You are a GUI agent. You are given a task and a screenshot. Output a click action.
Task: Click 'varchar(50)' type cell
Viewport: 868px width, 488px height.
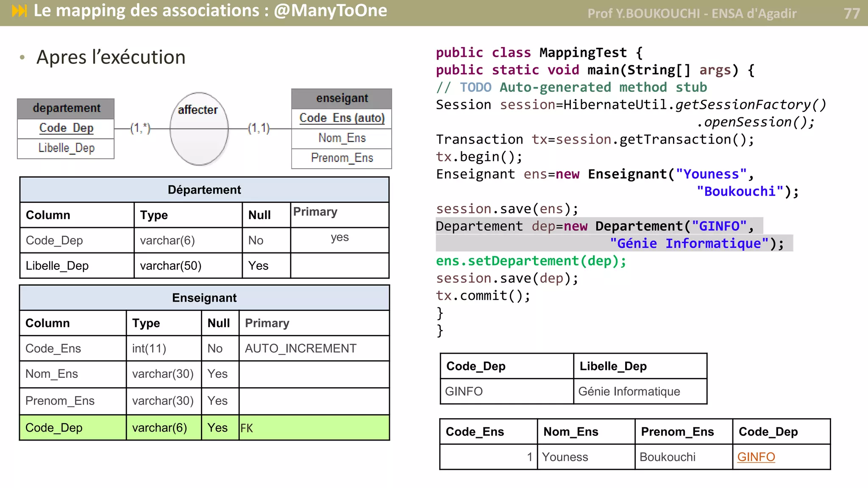(188, 266)
